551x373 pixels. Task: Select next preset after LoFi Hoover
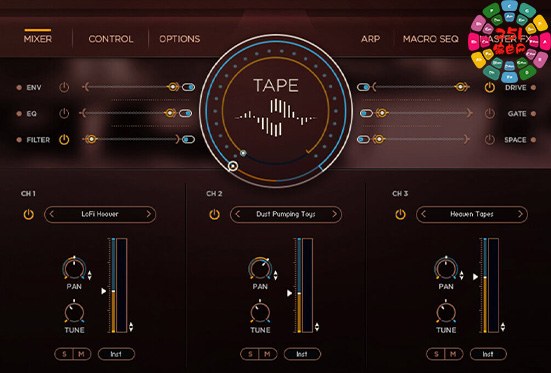pos(148,214)
